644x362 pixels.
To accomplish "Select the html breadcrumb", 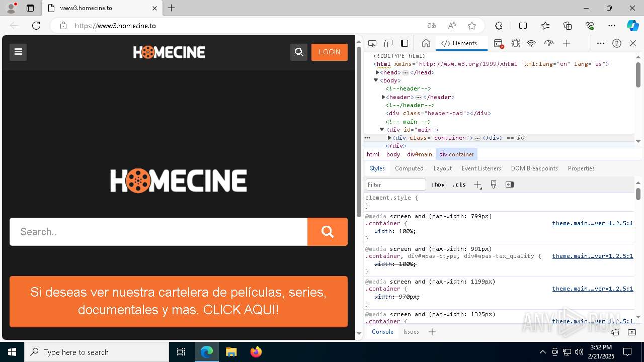I will [373, 154].
